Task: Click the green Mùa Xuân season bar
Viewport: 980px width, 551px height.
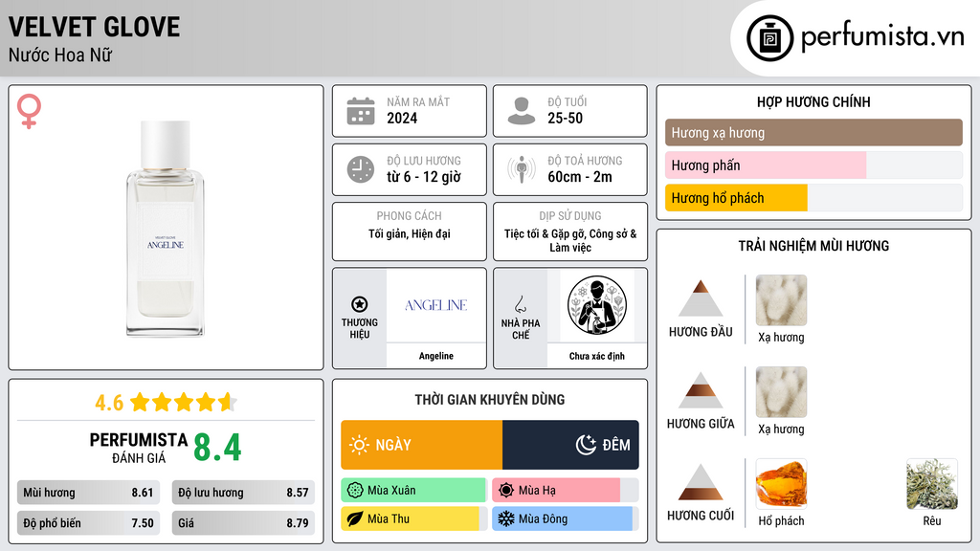Action: point(413,491)
